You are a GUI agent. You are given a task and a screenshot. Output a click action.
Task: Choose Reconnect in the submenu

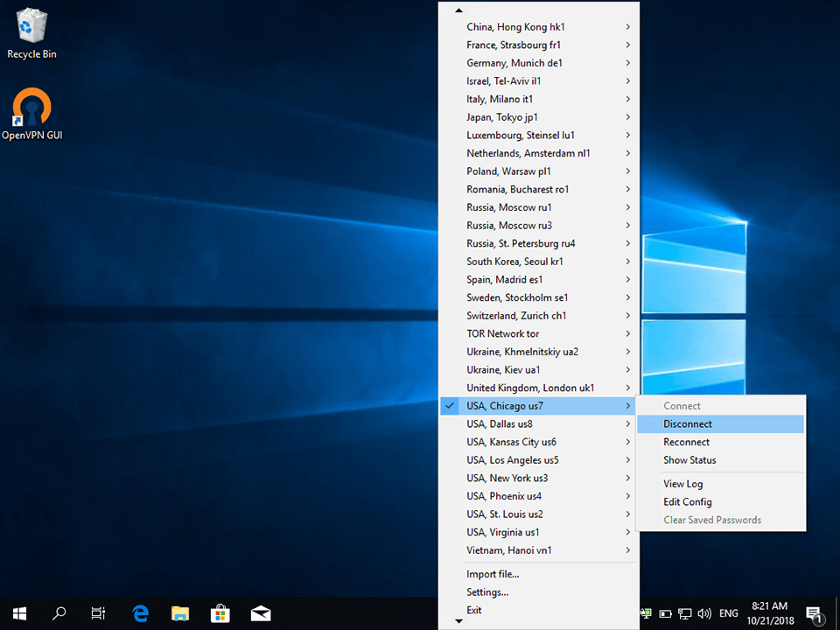720,442
